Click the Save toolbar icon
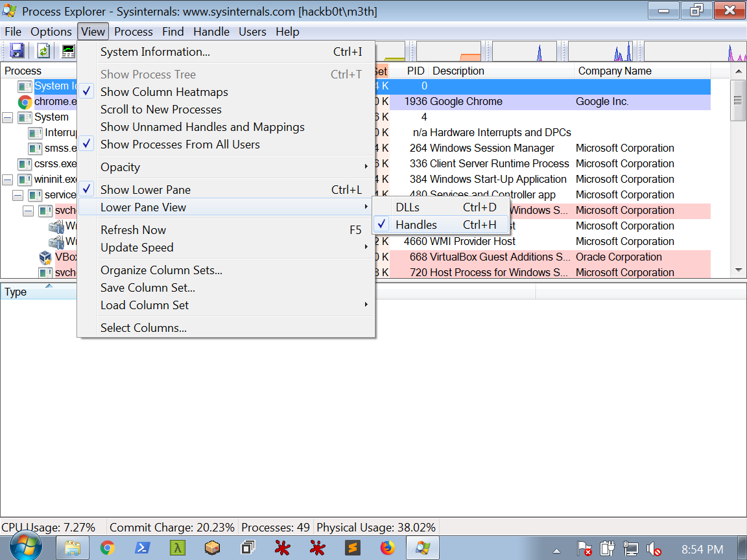The image size is (747, 560). 17,51
